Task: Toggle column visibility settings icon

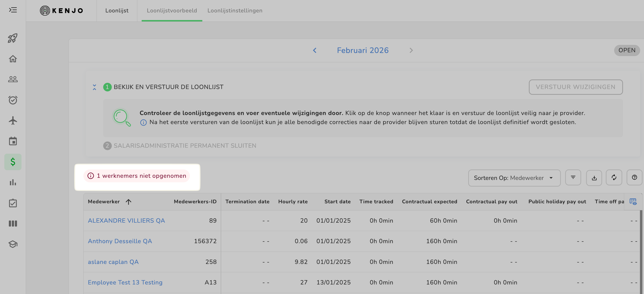Action: [633, 202]
